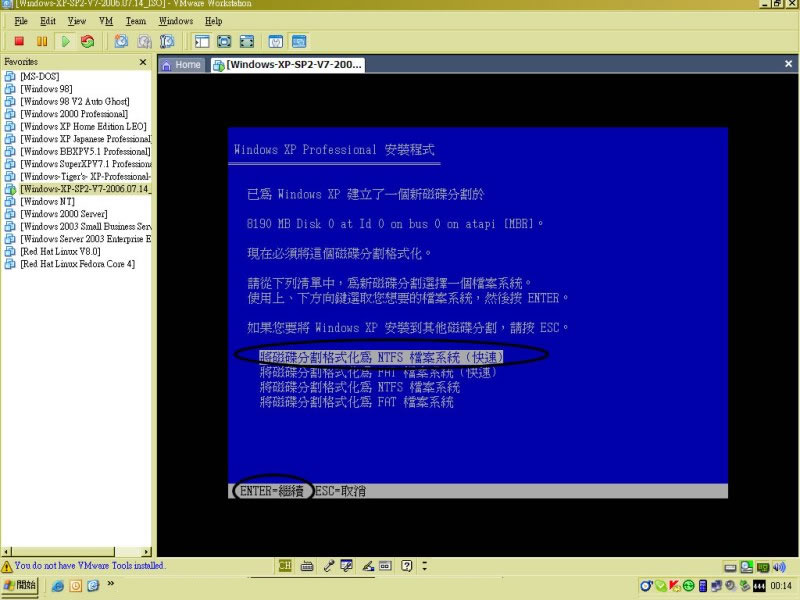
Task: Open the Snapshot Manager toolbar icon
Action: click(167, 41)
